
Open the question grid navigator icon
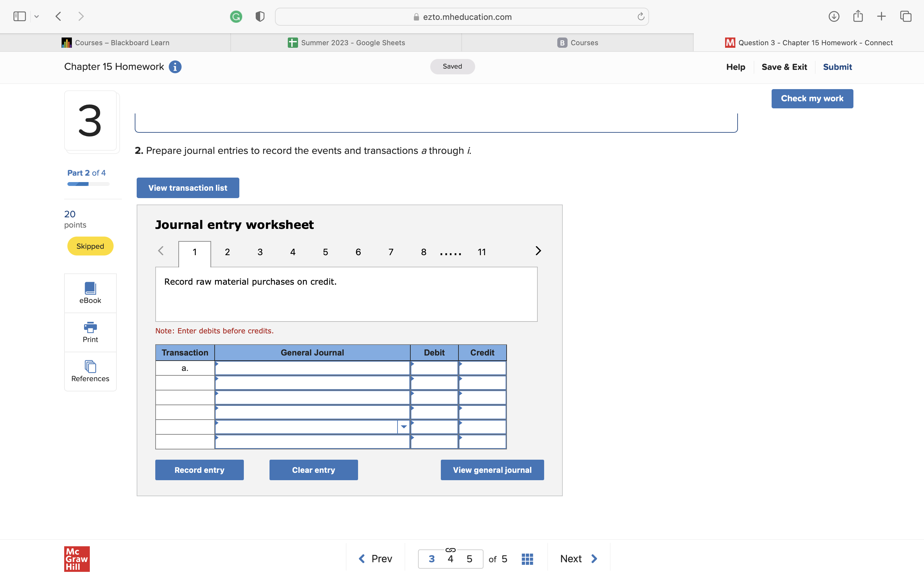527,559
